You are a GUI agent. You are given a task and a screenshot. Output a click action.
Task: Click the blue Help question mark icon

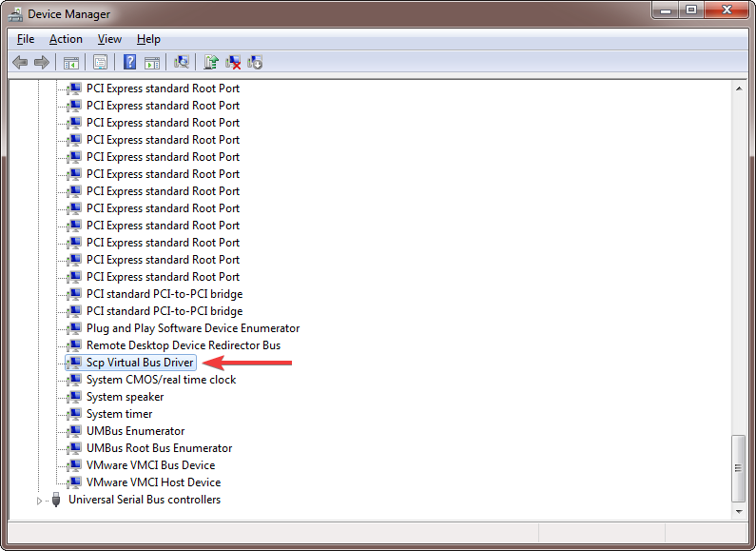pyautogui.click(x=129, y=62)
